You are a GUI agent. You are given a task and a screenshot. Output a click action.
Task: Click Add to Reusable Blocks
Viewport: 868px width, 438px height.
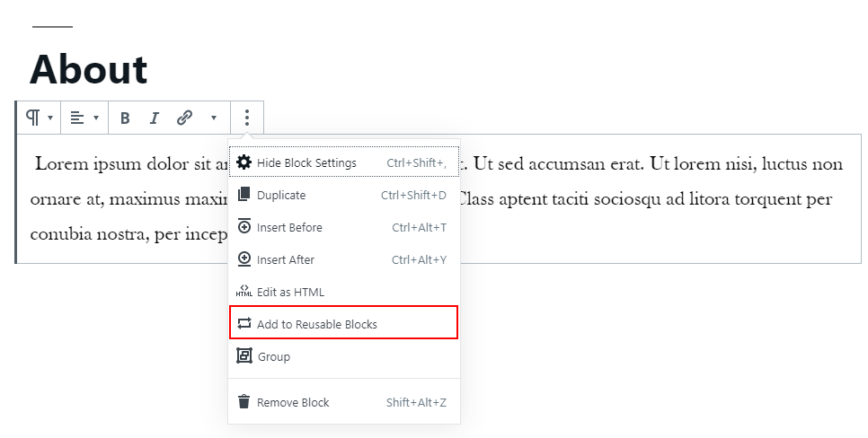344,323
